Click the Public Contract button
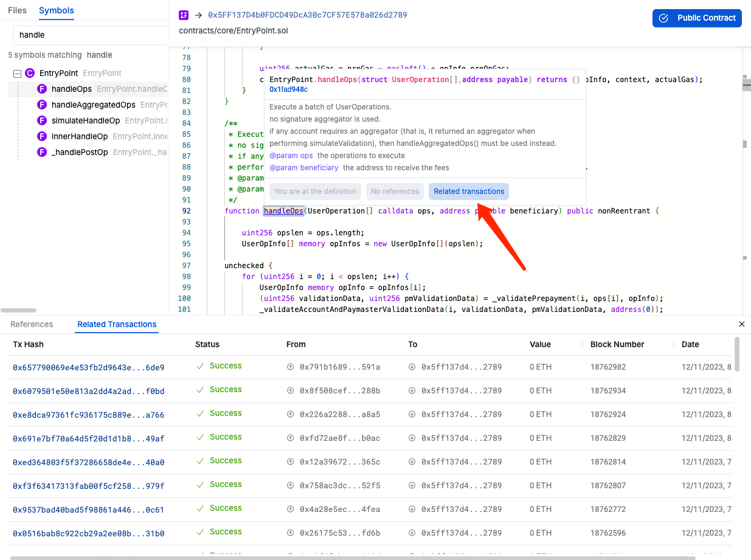 697,18
